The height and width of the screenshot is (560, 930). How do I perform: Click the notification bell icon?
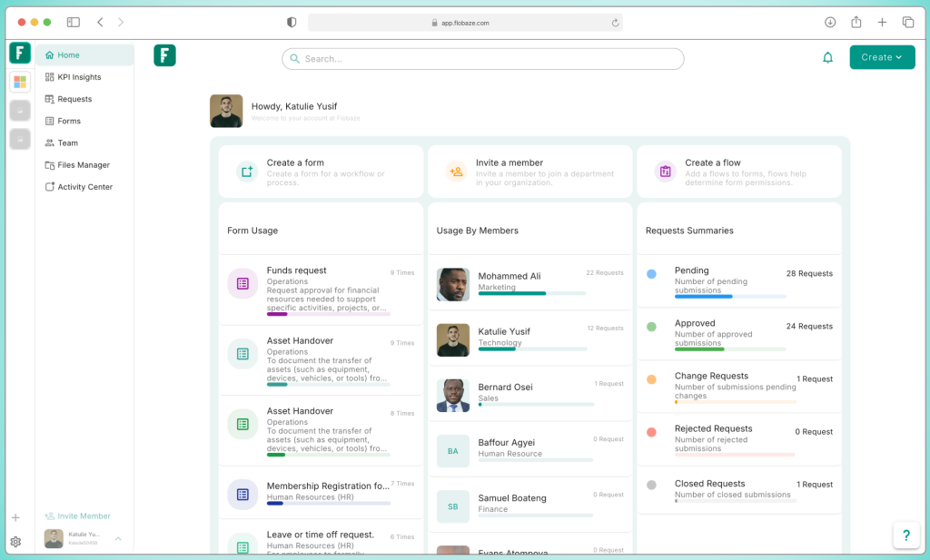[827, 58]
